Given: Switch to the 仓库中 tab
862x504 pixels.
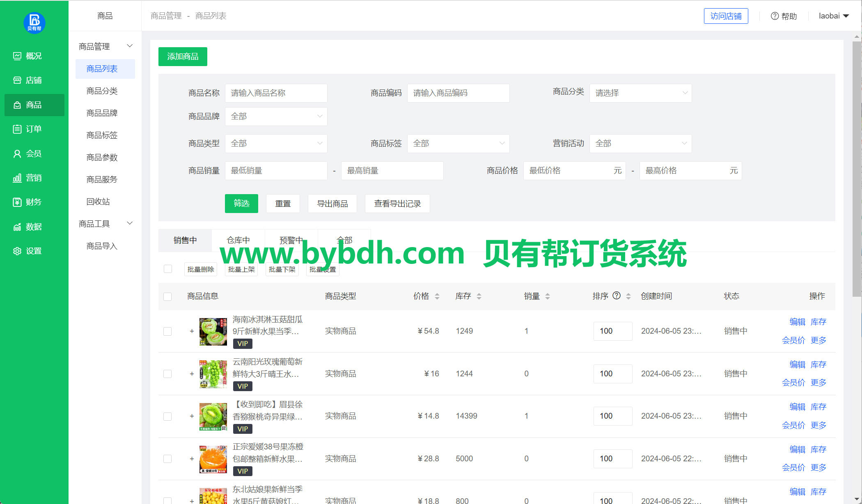Looking at the screenshot, I should pyautogui.click(x=238, y=240).
